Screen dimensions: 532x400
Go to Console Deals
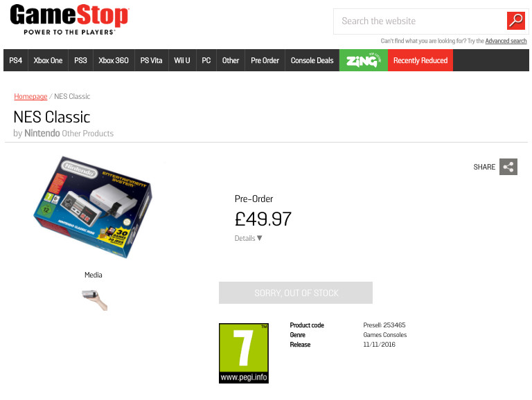312,60
